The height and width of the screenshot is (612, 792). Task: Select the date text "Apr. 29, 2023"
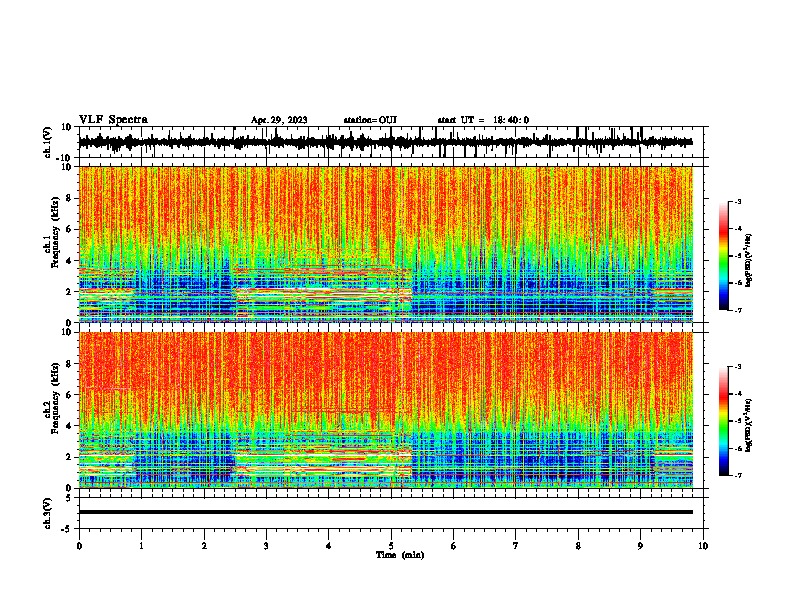[x=279, y=120]
